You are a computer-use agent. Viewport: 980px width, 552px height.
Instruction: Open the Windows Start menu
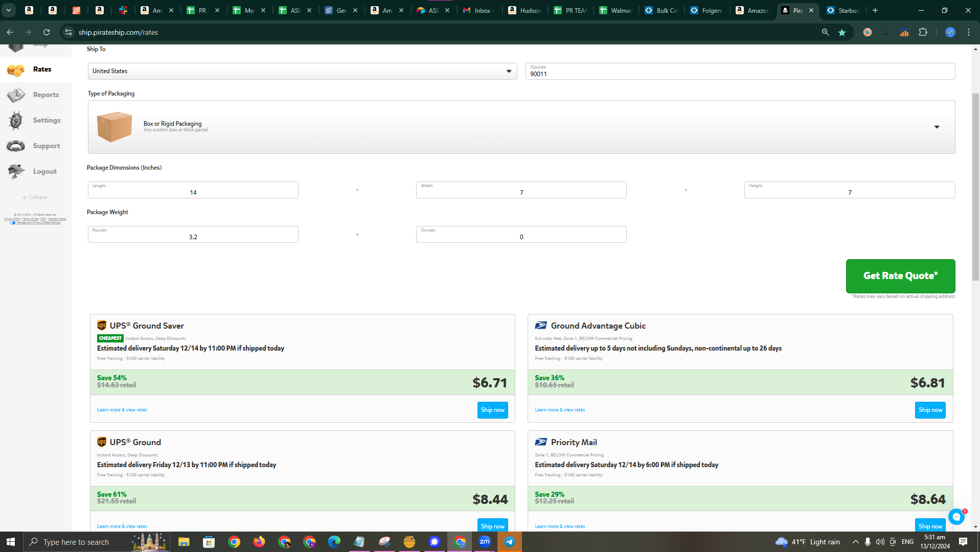pyautogui.click(x=11, y=542)
